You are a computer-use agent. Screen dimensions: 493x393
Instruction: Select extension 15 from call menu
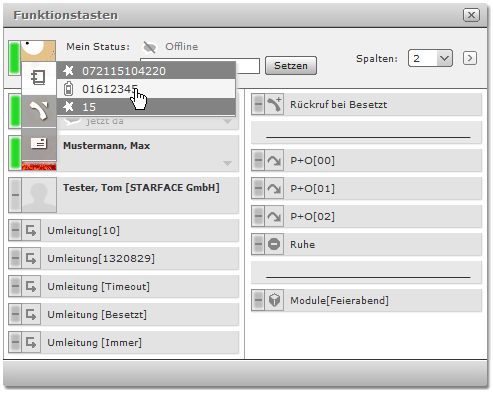point(146,107)
